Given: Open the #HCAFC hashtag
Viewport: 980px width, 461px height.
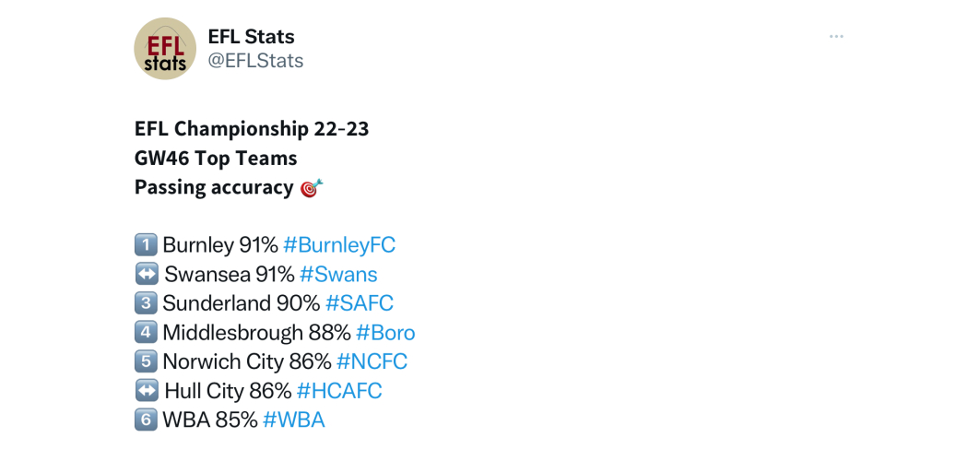Looking at the screenshot, I should (338, 391).
